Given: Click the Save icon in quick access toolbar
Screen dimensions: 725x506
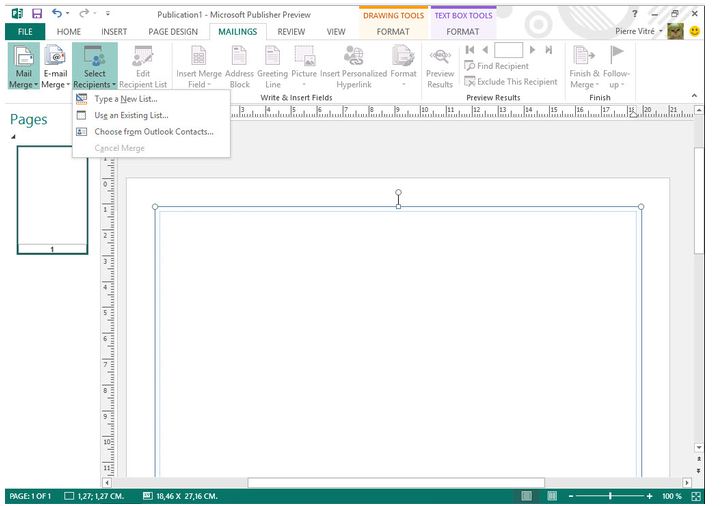Looking at the screenshot, I should (36, 14).
